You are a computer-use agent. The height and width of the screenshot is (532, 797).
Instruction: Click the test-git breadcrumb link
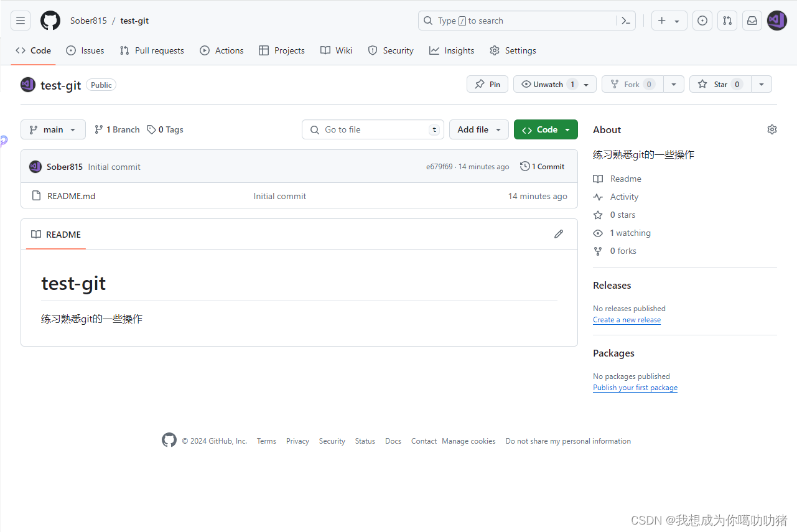point(134,21)
